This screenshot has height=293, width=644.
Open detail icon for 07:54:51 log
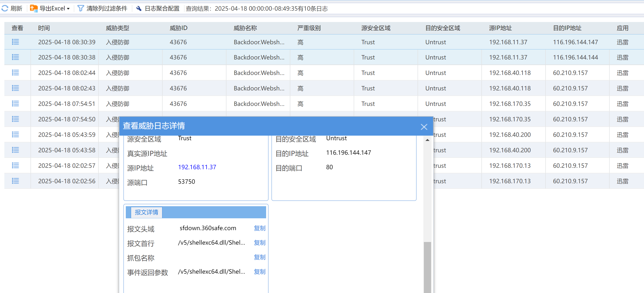(15, 104)
